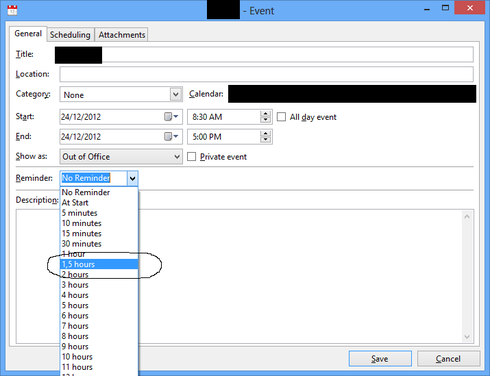Choose the highlighted 1,5 hours reminder
Image resolution: width=490 pixels, height=376 pixels.
(x=99, y=264)
